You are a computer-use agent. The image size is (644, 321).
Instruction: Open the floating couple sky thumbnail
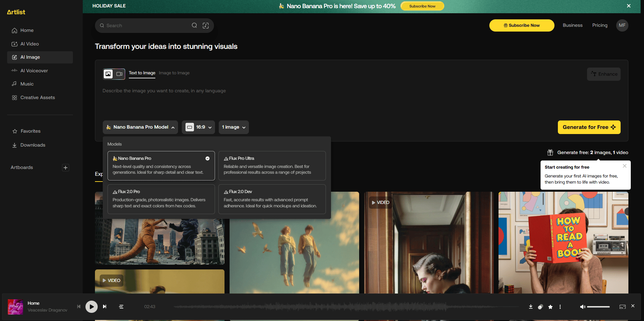pyautogui.click(x=294, y=256)
